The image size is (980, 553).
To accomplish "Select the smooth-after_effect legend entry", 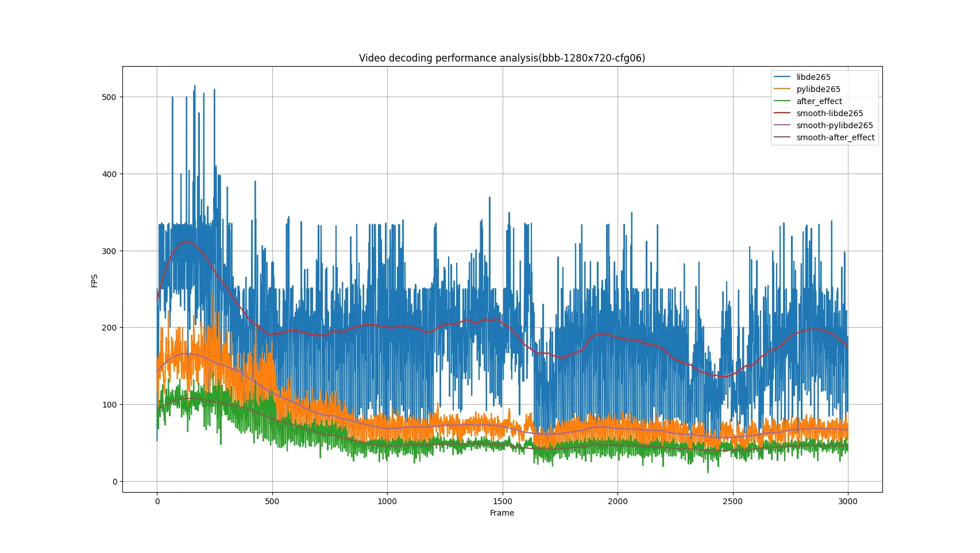I will (824, 137).
